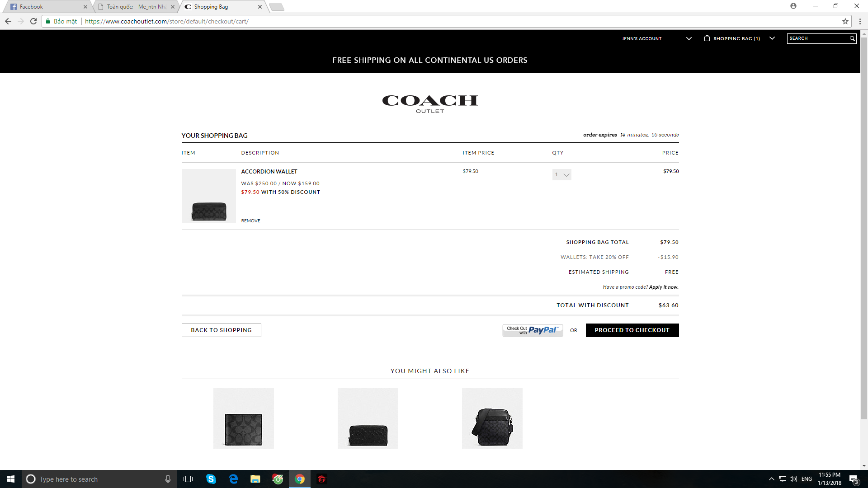868x488 pixels.
Task: Show hidden system tray icons
Action: point(771,479)
